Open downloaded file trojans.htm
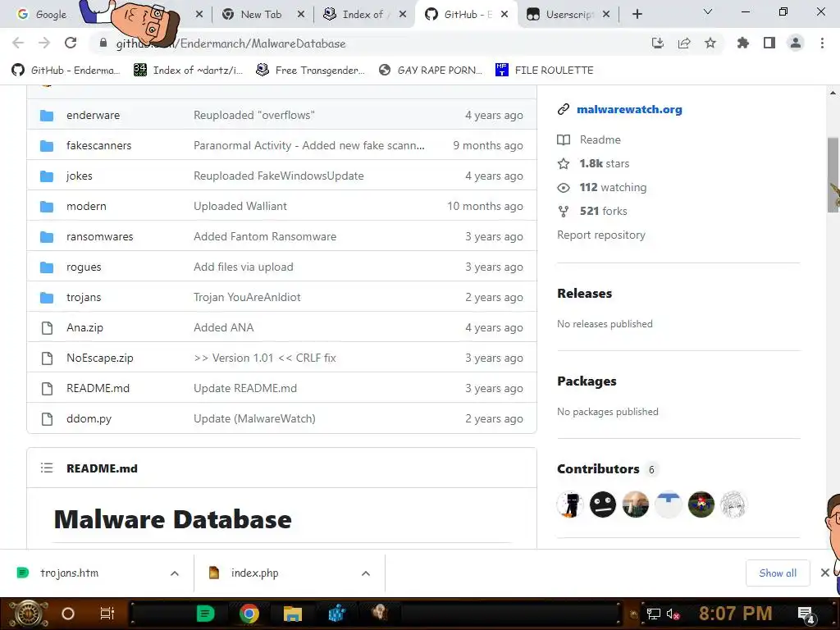Viewport: 840px width, 630px height. click(69, 573)
